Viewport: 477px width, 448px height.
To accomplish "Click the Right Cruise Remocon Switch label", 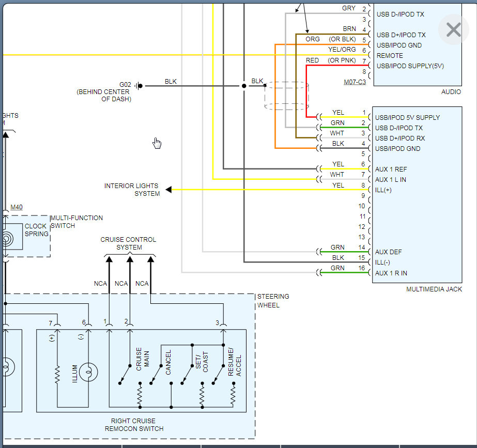I will click(x=134, y=425).
